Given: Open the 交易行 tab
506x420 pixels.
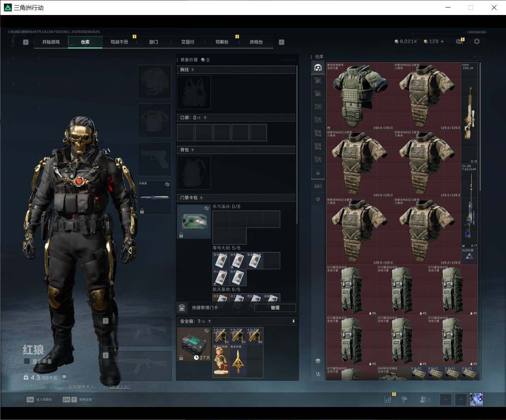Looking at the screenshot, I should (x=188, y=42).
